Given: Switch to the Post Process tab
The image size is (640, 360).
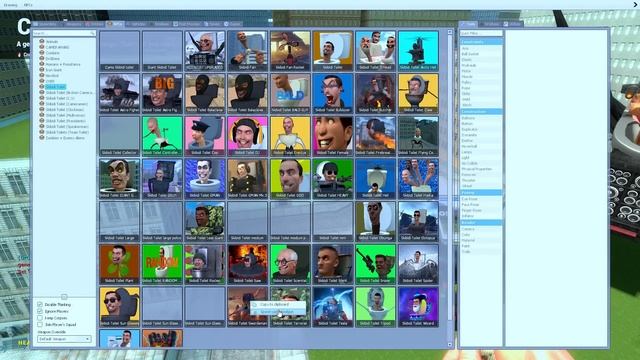Looking at the screenshot, I should [x=187, y=24].
